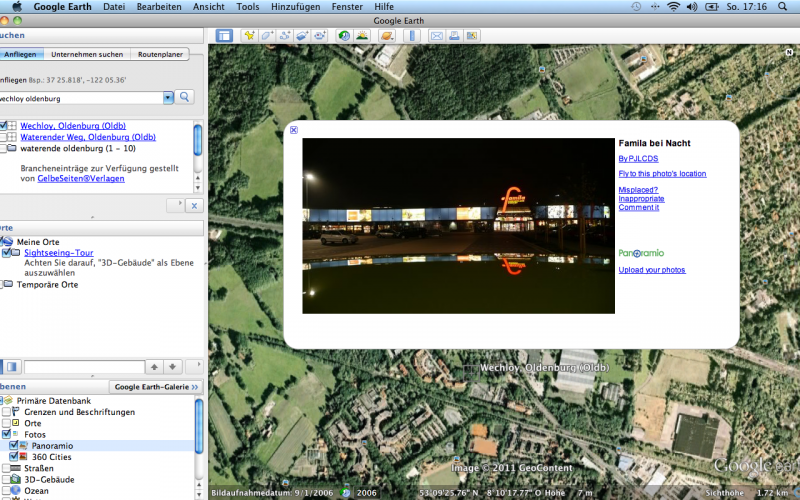Click the add polygon toolbar icon
Viewport: 800px width, 500px height.
click(x=267, y=36)
